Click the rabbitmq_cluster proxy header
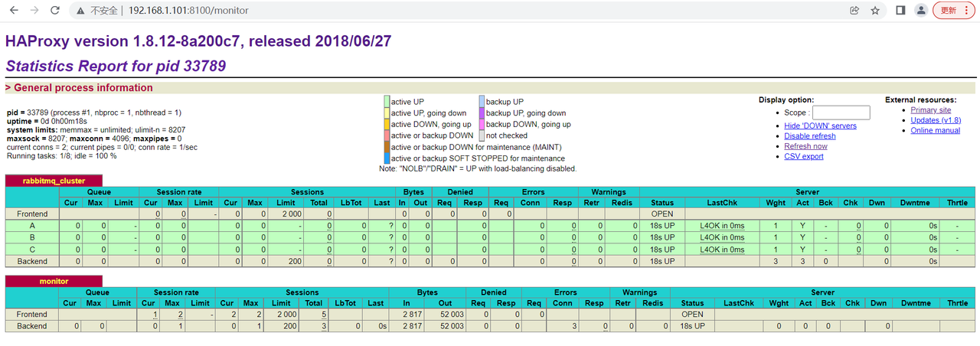 coord(53,181)
